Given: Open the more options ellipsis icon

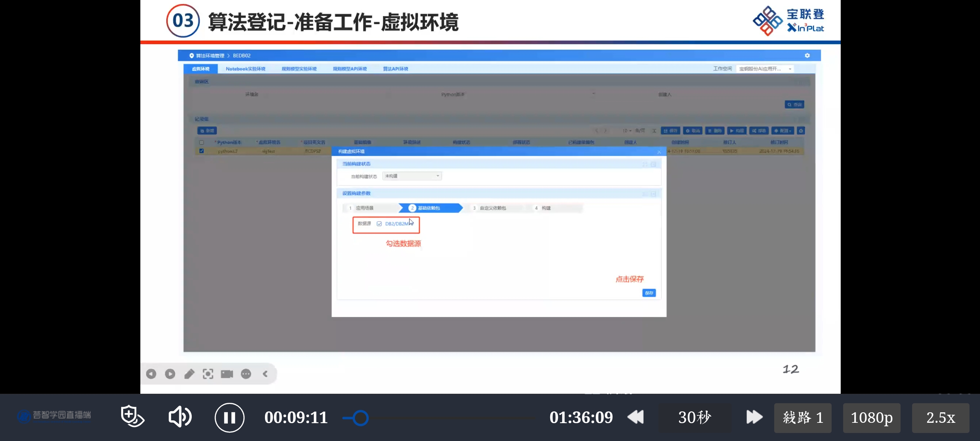Looking at the screenshot, I should pyautogui.click(x=246, y=374).
